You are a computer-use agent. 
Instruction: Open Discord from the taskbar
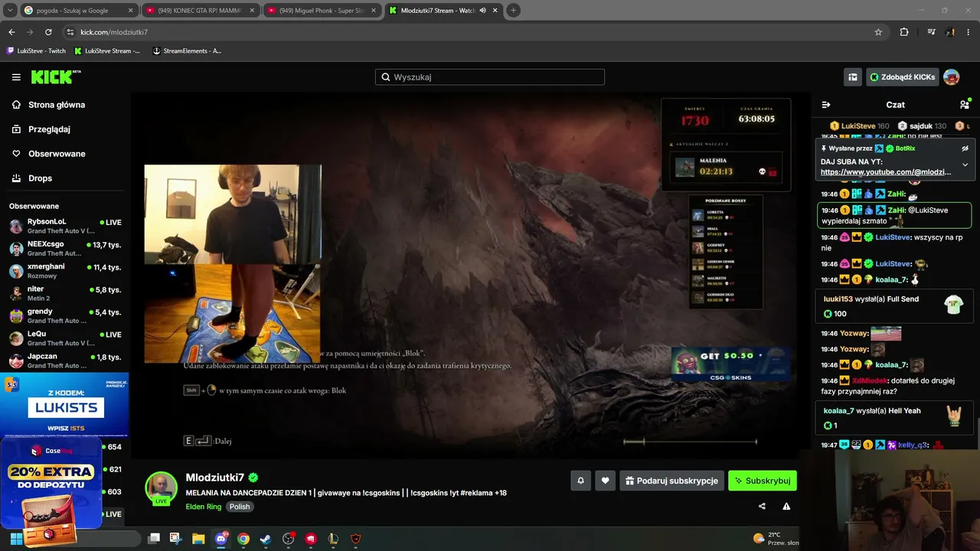point(221,539)
